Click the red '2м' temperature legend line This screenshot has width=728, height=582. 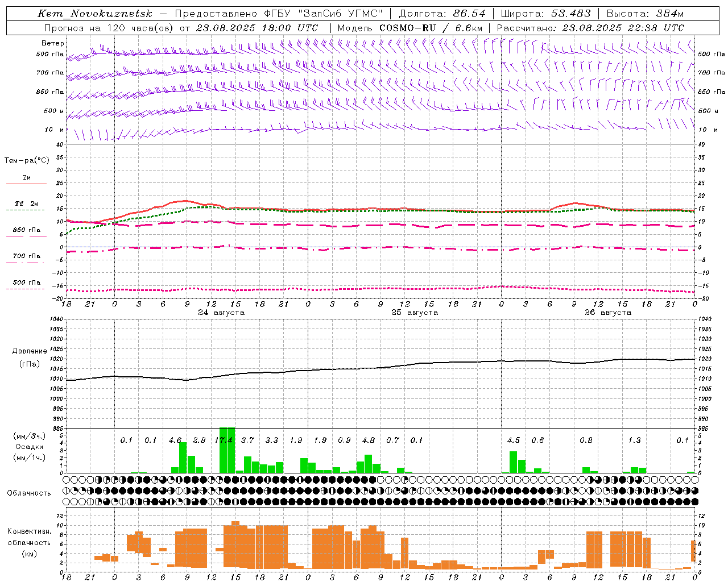pos(26,184)
